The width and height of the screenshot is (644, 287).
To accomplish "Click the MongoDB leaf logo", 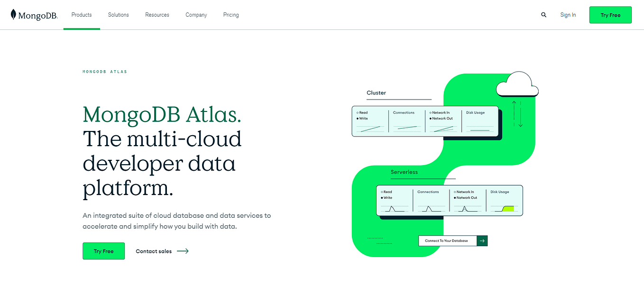I will click(x=13, y=15).
